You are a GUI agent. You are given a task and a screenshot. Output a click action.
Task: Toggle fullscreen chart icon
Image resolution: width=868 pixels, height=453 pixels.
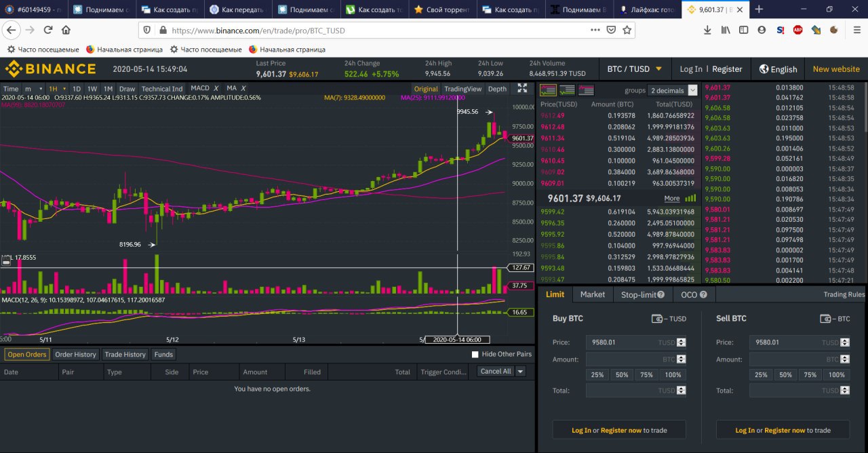click(522, 88)
